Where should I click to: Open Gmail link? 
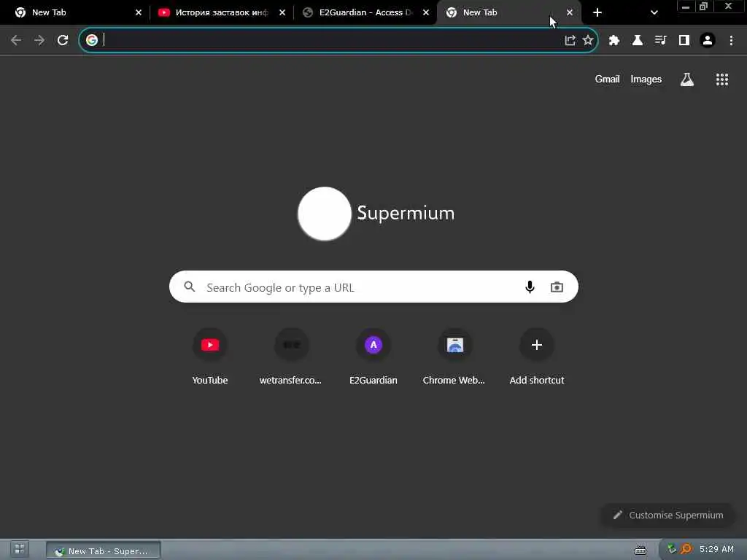coord(607,79)
